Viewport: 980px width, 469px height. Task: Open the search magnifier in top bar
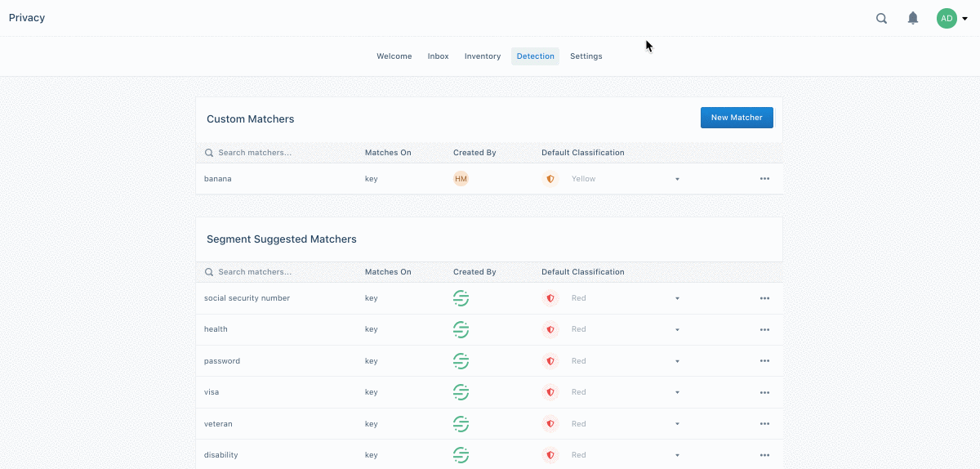tap(881, 19)
